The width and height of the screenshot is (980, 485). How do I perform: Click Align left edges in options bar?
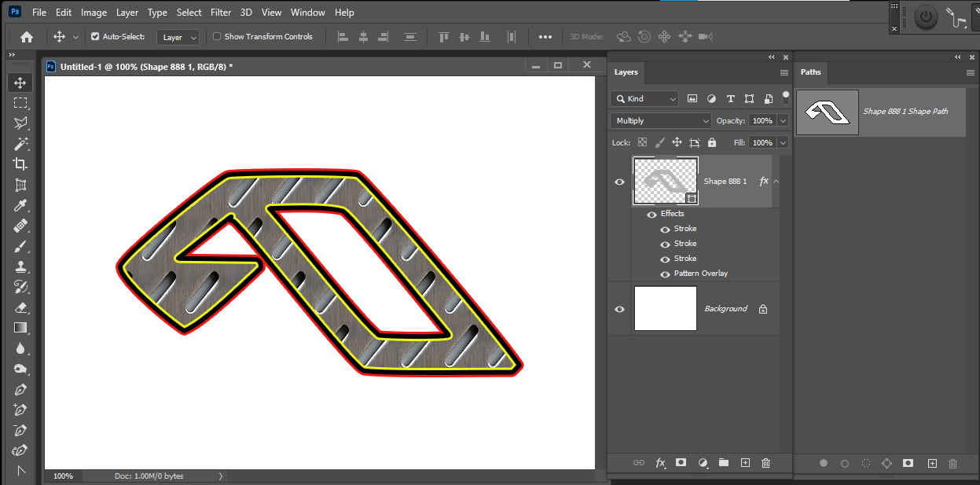343,36
